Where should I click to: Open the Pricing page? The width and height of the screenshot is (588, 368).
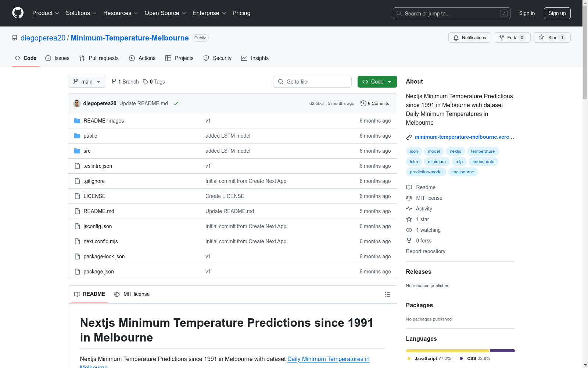241,13
